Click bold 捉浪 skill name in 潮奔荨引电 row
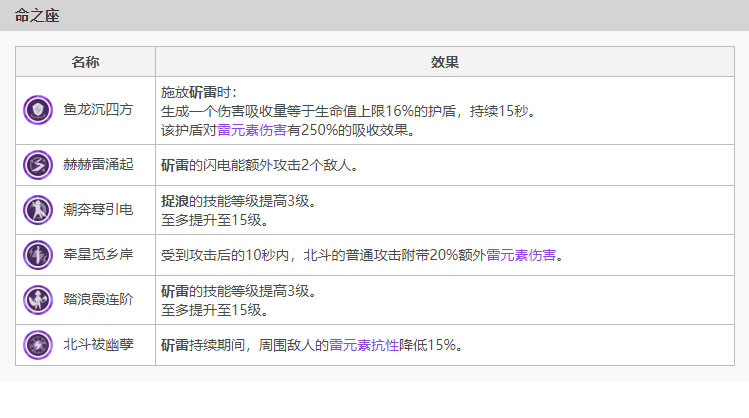Image resolution: width=749 pixels, height=418 pixels. click(x=175, y=201)
